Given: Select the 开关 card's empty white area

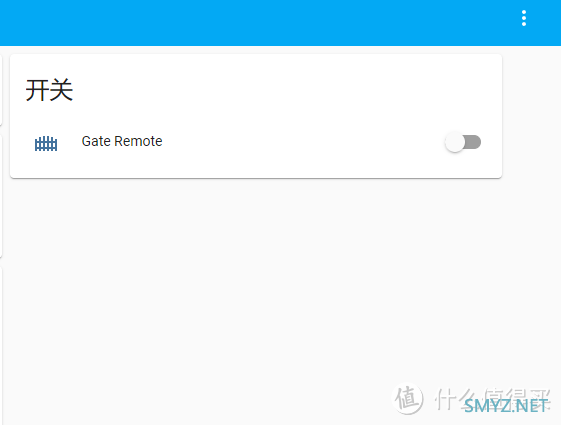Looking at the screenshot, I should click(x=286, y=93).
